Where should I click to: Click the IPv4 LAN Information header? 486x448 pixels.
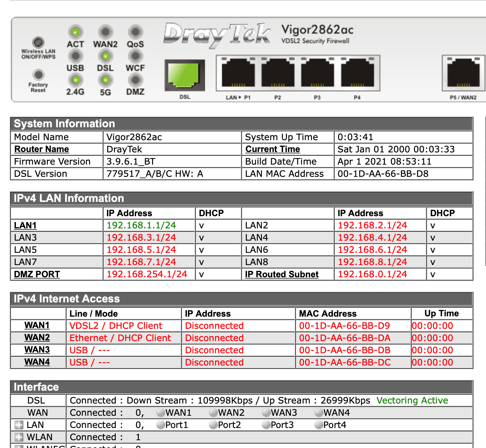(x=241, y=198)
